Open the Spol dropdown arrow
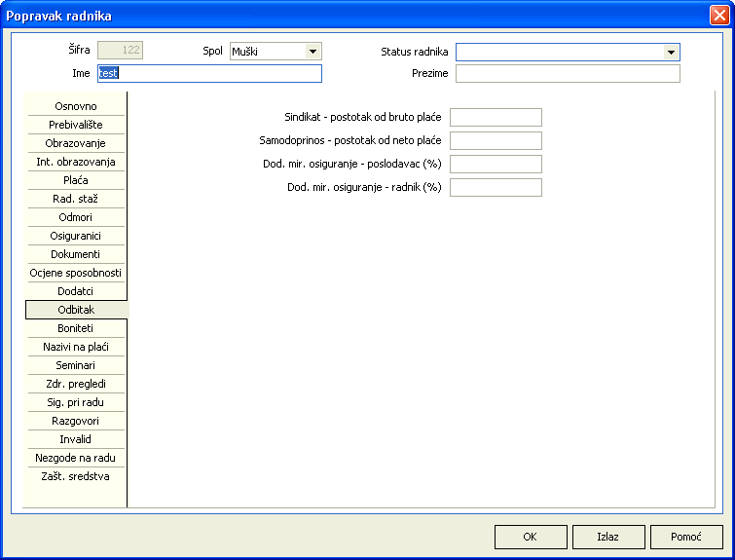This screenshot has width=735, height=560. pos(312,52)
